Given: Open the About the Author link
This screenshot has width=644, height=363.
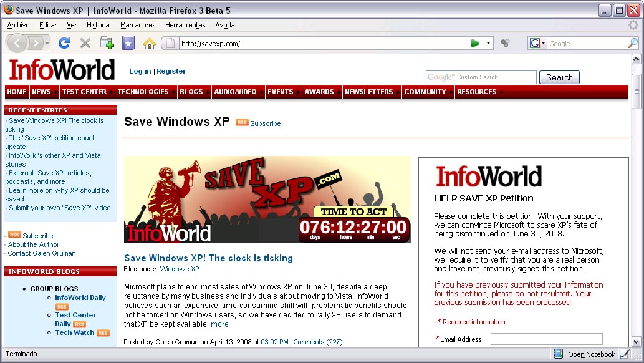Looking at the screenshot, I should point(34,244).
